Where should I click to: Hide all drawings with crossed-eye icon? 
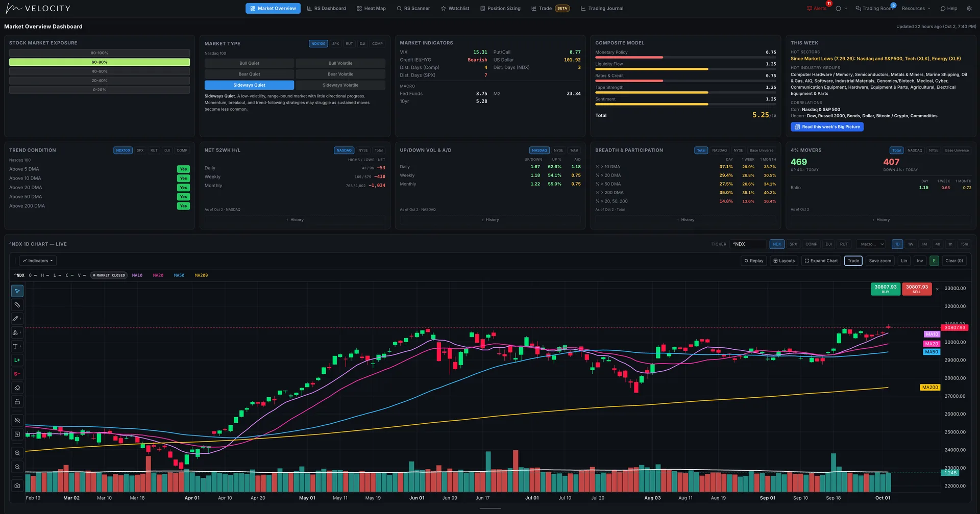pos(17,420)
